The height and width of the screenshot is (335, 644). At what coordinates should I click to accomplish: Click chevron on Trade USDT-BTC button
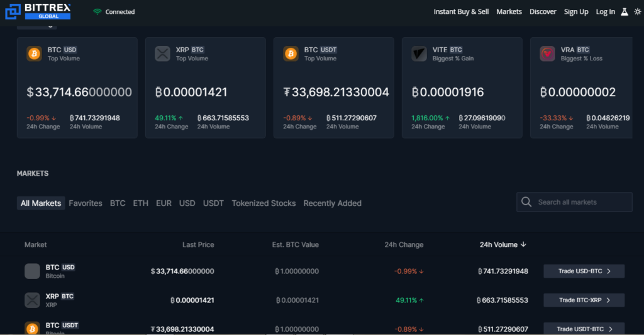(x=610, y=329)
